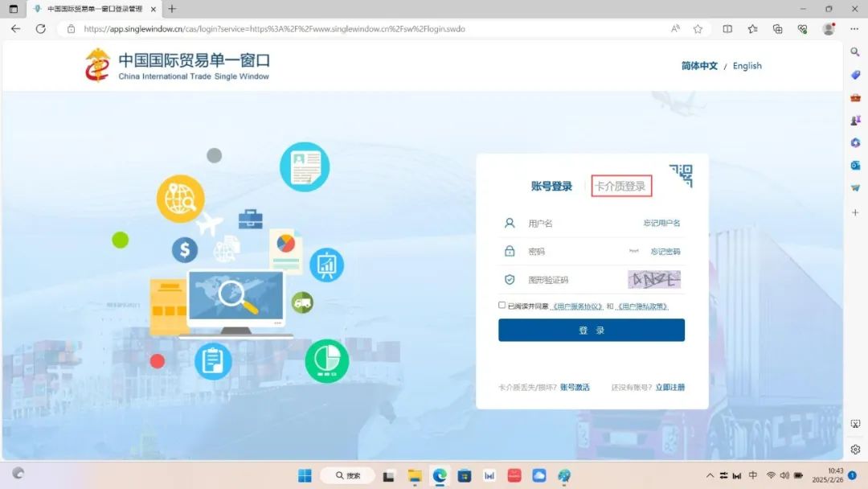Open Browser essentials heart icon

pos(802,29)
